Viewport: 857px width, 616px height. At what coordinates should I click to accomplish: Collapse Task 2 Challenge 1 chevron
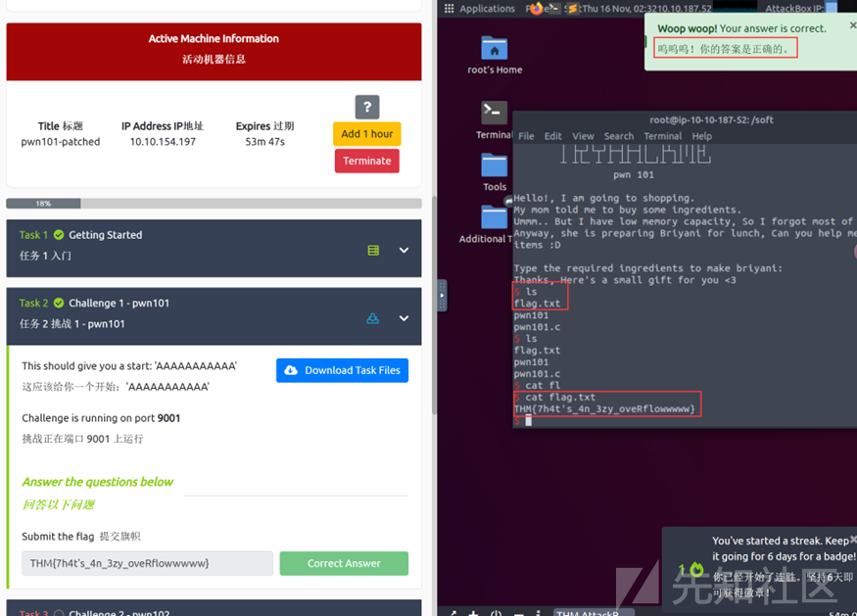(x=404, y=318)
